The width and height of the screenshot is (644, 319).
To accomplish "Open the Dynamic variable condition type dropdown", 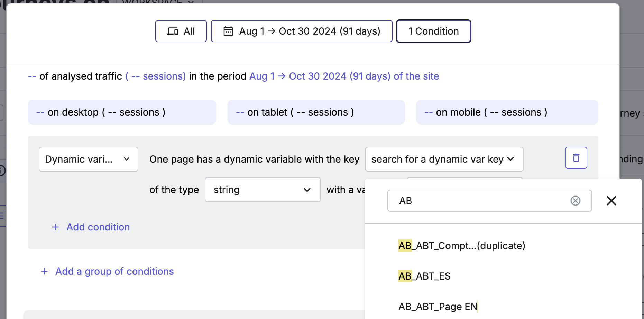I will [x=88, y=159].
